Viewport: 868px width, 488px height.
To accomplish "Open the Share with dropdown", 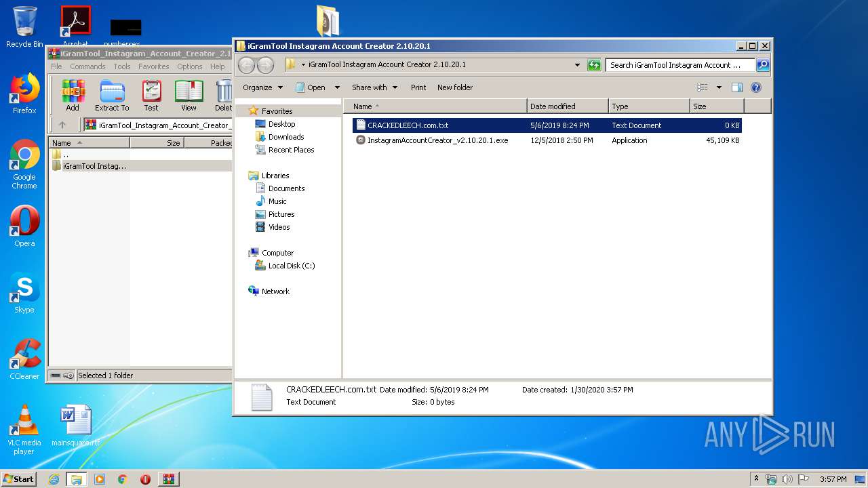I will pos(374,87).
